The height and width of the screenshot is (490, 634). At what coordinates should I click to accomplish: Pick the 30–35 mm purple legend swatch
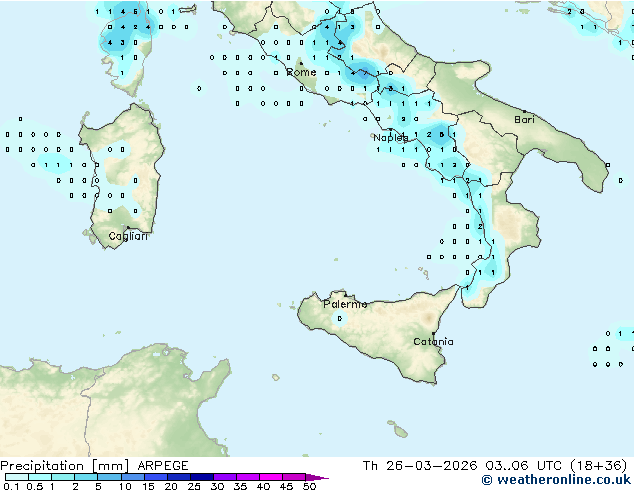(x=224, y=477)
